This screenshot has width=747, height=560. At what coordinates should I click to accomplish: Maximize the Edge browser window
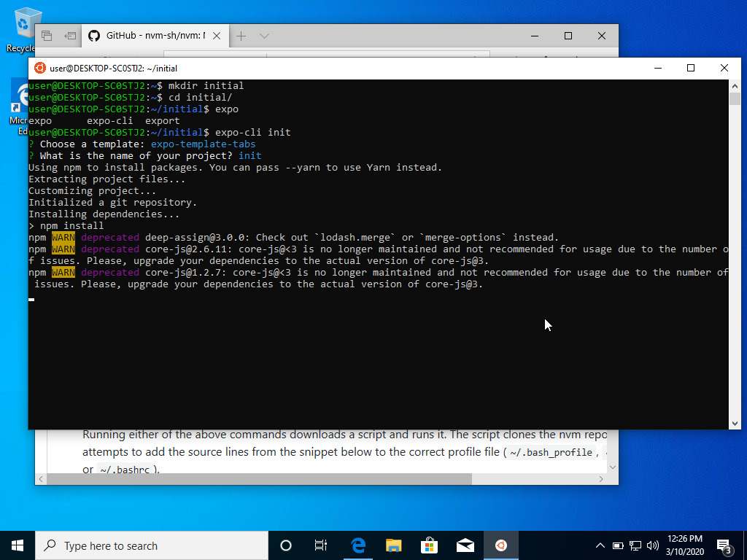[568, 36]
